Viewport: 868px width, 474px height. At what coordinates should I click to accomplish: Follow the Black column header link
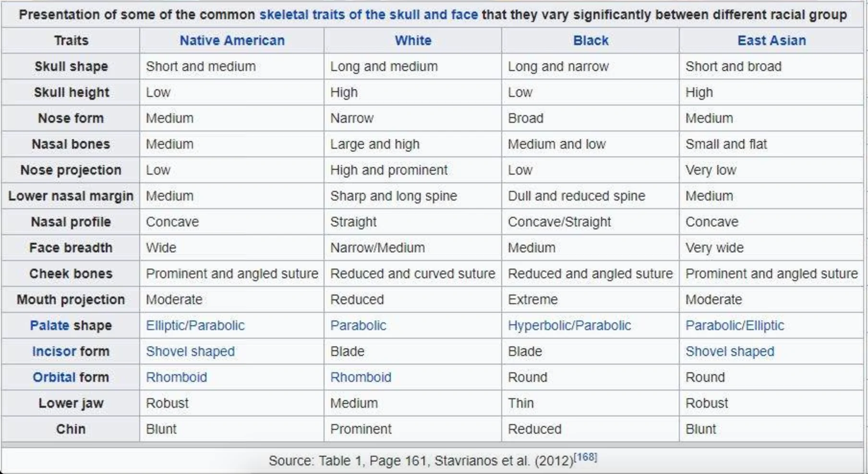pyautogui.click(x=591, y=41)
